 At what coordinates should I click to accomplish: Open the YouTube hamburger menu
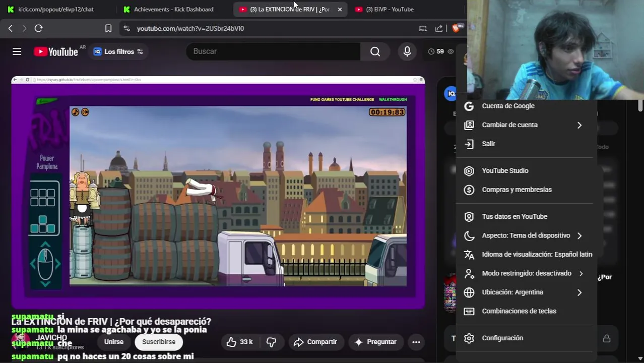pyautogui.click(x=17, y=51)
